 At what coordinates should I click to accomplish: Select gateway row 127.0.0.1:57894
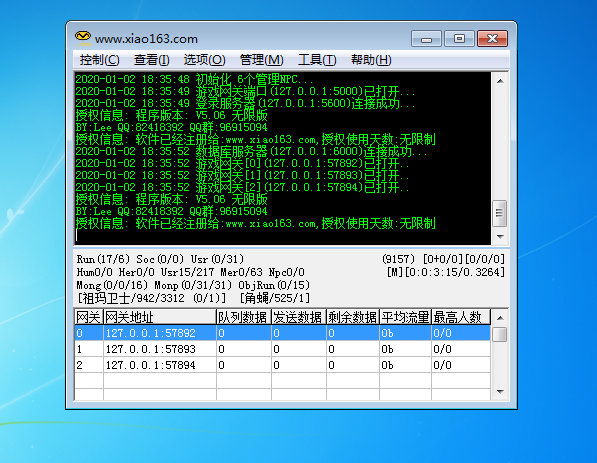(x=282, y=365)
